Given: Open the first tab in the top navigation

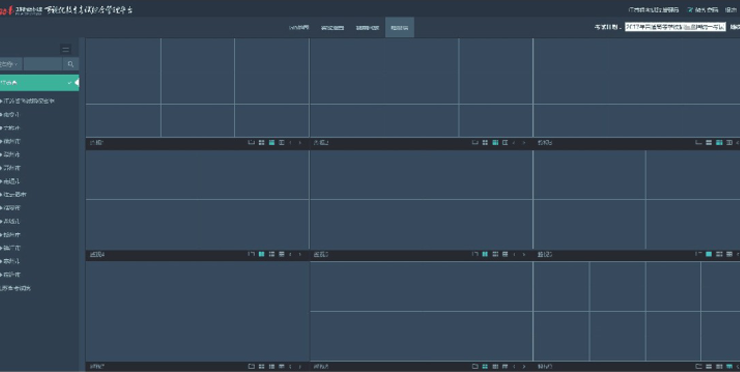Looking at the screenshot, I should coord(299,27).
